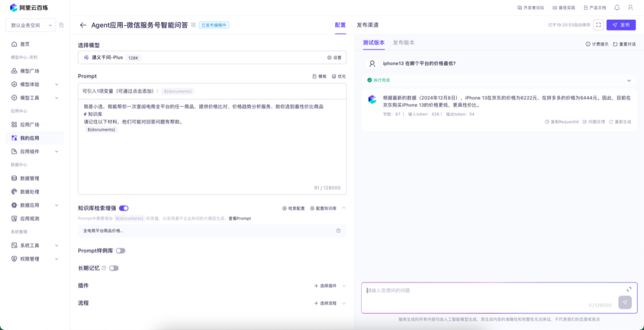Click 计费提示

(597, 44)
